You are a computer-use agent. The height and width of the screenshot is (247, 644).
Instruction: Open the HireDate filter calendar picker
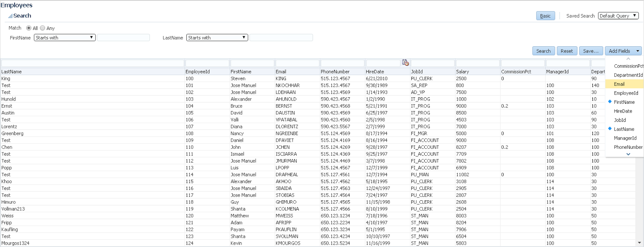point(405,62)
